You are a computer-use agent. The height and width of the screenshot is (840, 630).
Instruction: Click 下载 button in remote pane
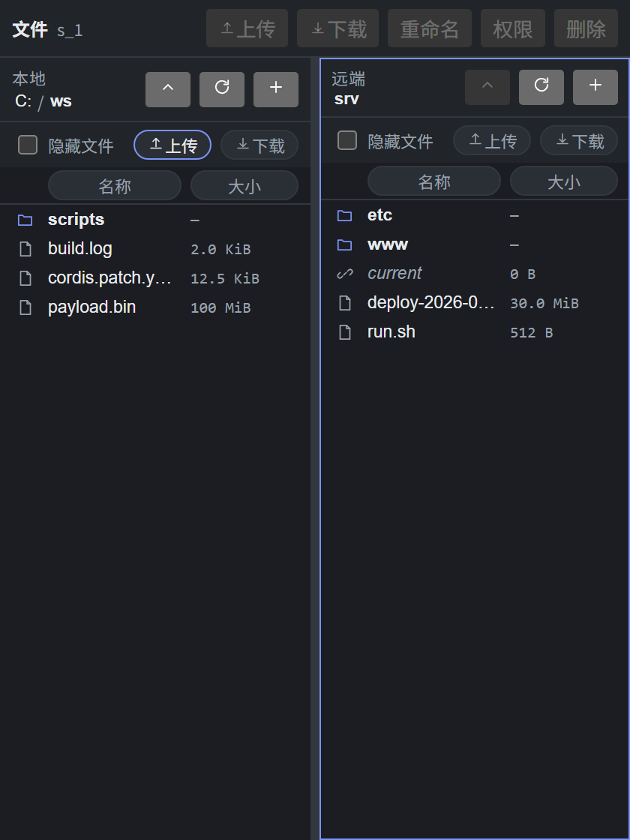click(x=579, y=140)
